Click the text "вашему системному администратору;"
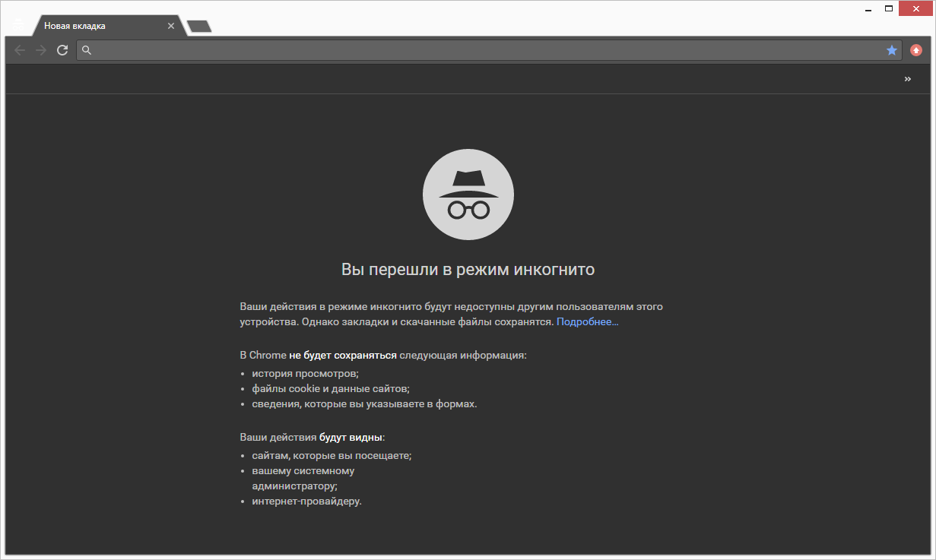This screenshot has width=936, height=560. (x=303, y=479)
